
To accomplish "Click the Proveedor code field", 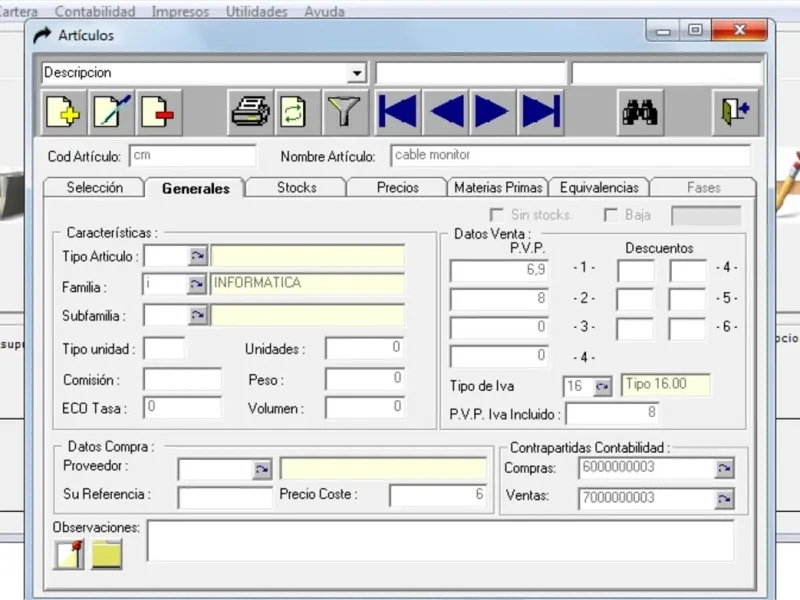I will click(215, 469).
